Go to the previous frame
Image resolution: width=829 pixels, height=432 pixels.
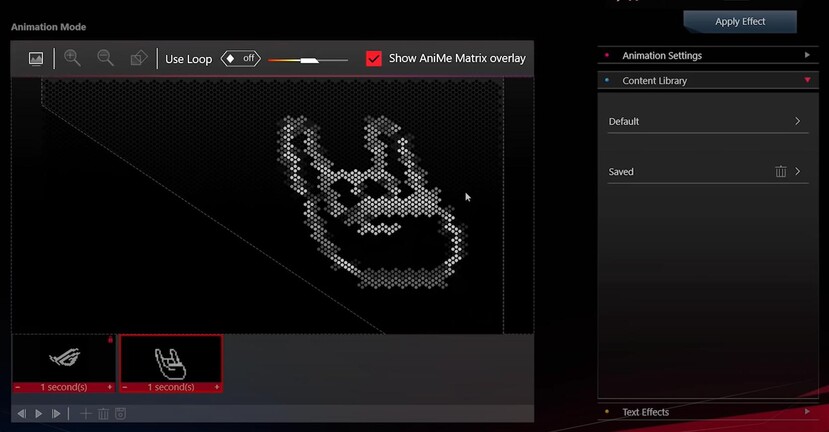[x=22, y=413]
